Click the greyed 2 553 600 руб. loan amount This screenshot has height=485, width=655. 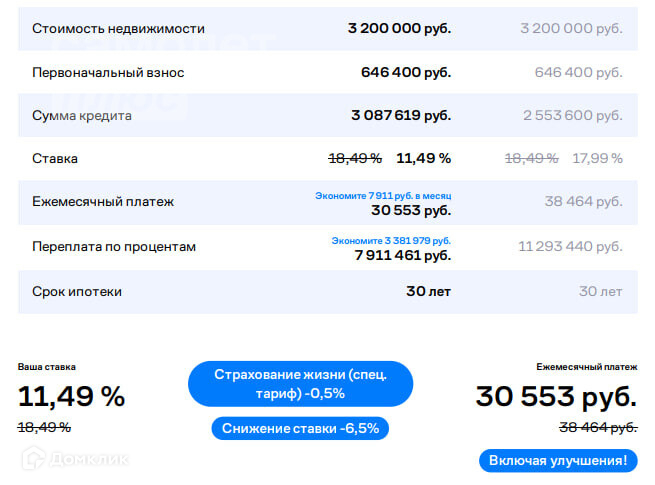coord(572,116)
